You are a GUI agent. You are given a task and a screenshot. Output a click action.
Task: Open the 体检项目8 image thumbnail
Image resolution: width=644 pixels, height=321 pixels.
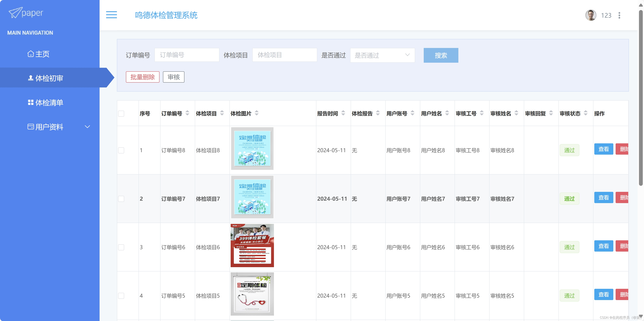point(252,149)
